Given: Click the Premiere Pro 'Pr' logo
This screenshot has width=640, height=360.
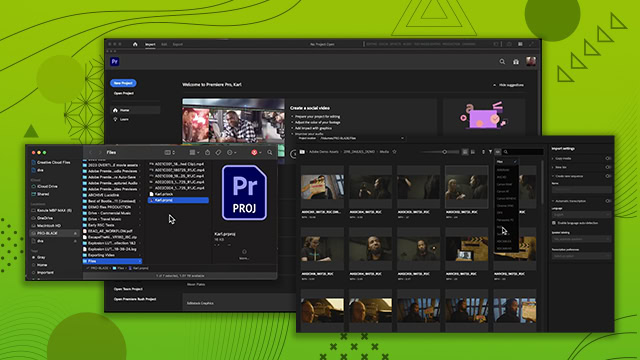Looking at the screenshot, I should (x=115, y=62).
